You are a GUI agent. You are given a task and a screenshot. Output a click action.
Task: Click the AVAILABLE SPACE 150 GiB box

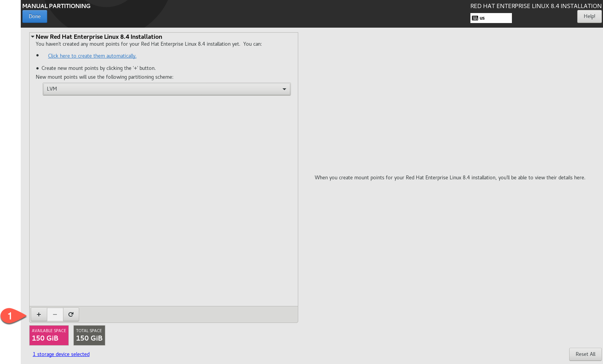tap(49, 336)
